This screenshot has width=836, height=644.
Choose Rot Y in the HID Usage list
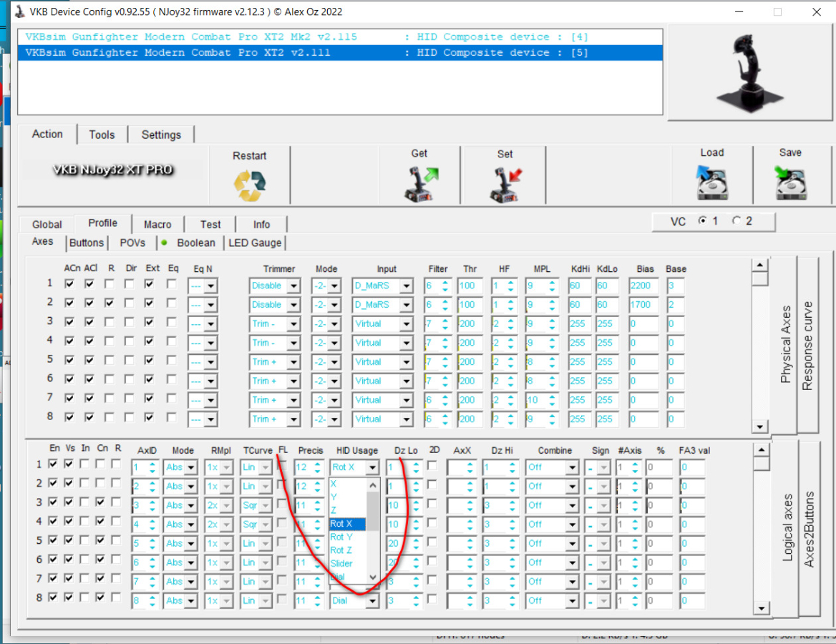[347, 537]
